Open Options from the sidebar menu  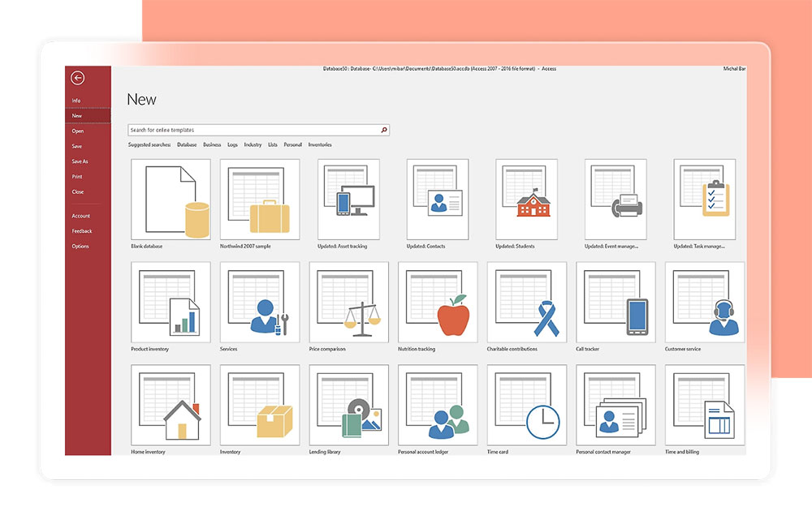(80, 247)
